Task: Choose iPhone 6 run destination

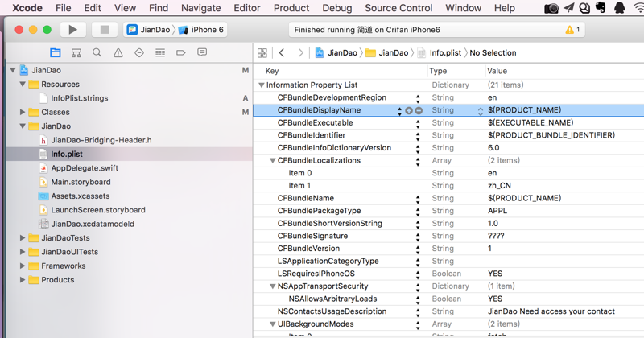Action: click(202, 30)
